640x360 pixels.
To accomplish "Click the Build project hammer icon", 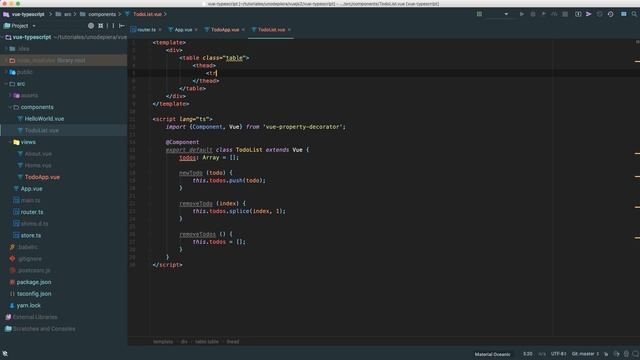I will (x=479, y=14).
